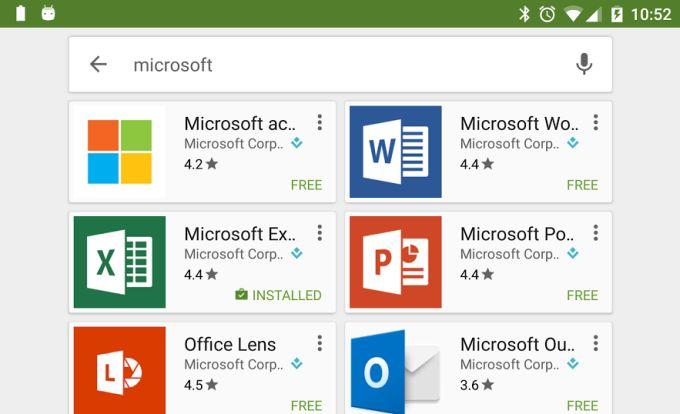Click the search field containing 'microsoft'
The image size is (680, 414).
click(340, 65)
